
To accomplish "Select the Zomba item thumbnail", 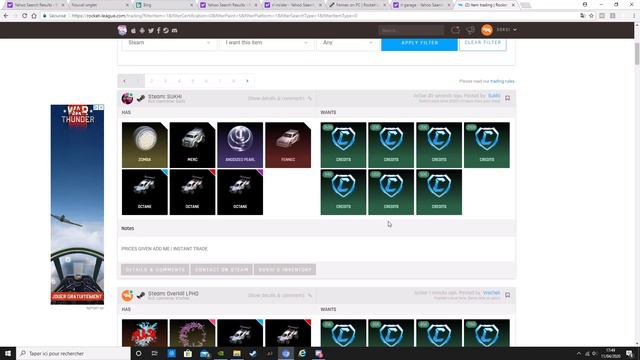I will coord(144,145).
